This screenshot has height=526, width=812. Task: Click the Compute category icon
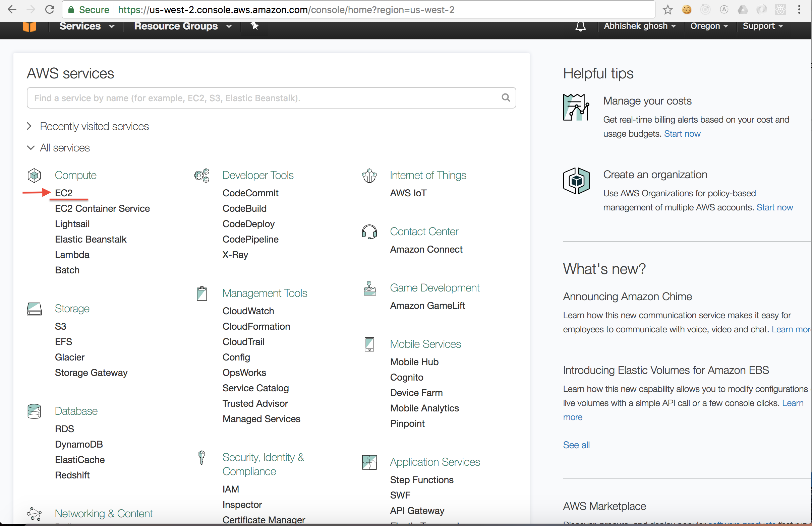[x=34, y=175]
